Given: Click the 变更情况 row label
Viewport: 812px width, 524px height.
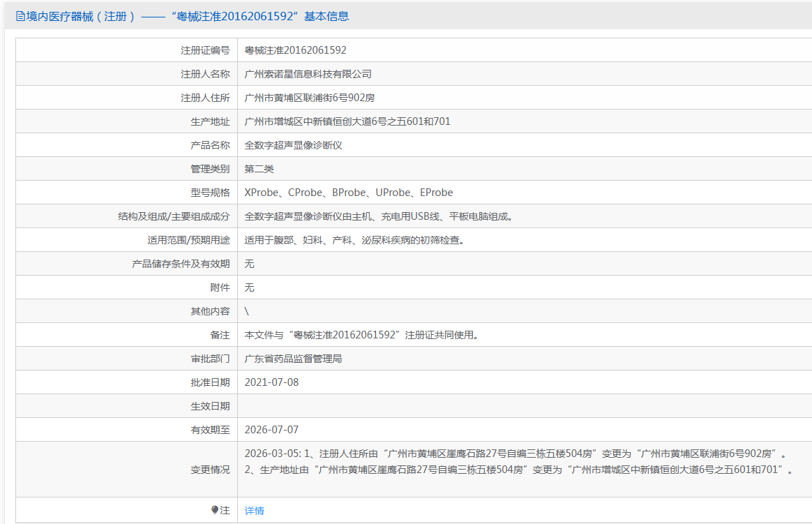Looking at the screenshot, I should (x=210, y=470).
